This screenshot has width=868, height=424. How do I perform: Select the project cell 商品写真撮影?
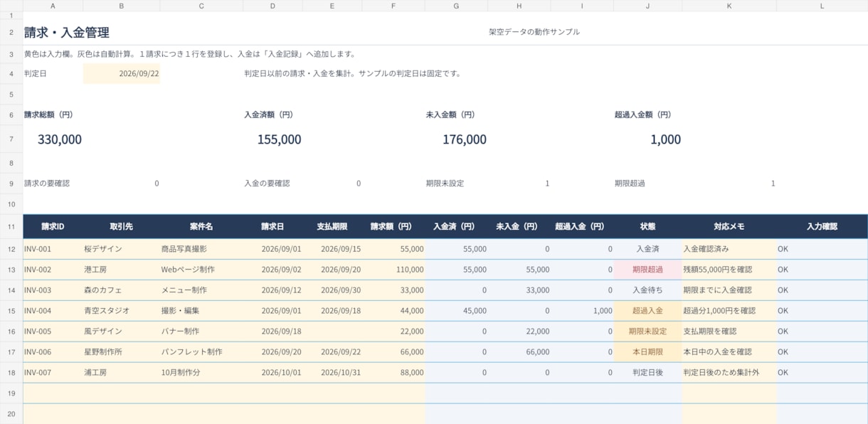201,249
